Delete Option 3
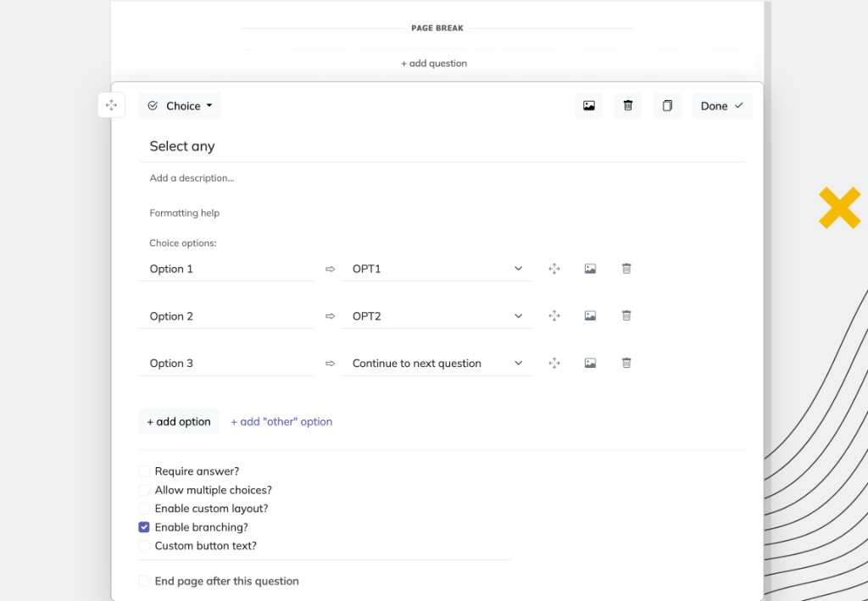 pyautogui.click(x=626, y=363)
